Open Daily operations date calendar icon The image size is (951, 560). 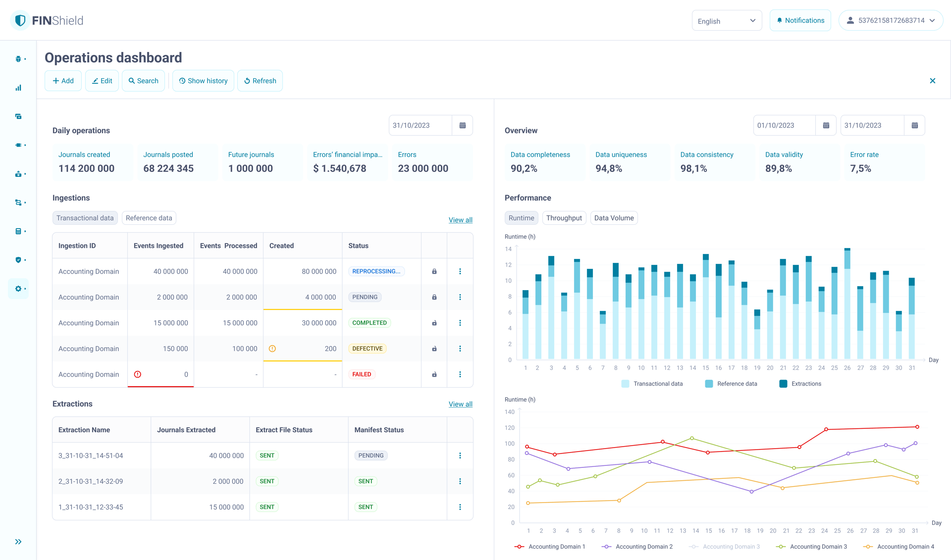tap(463, 125)
